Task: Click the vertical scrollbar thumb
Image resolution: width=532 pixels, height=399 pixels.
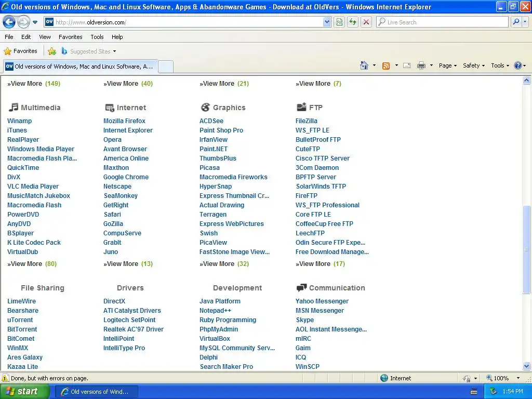Action: click(527, 249)
